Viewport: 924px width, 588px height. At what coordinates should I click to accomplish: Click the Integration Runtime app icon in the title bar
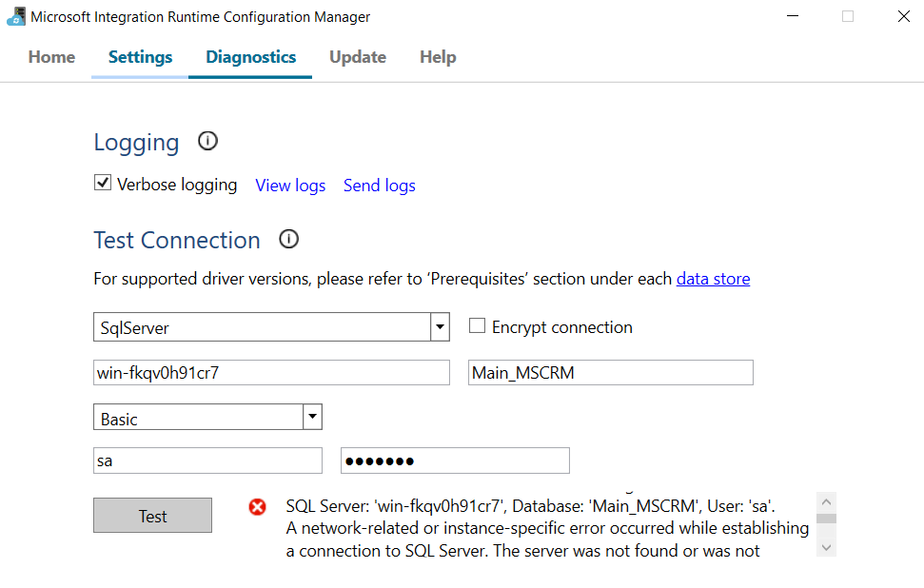pyautogui.click(x=16, y=16)
